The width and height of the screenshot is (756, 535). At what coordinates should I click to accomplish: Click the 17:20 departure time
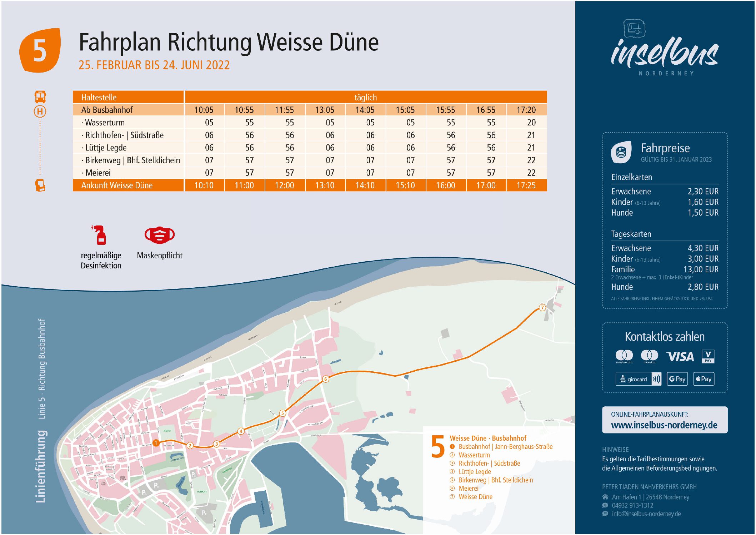(x=526, y=110)
